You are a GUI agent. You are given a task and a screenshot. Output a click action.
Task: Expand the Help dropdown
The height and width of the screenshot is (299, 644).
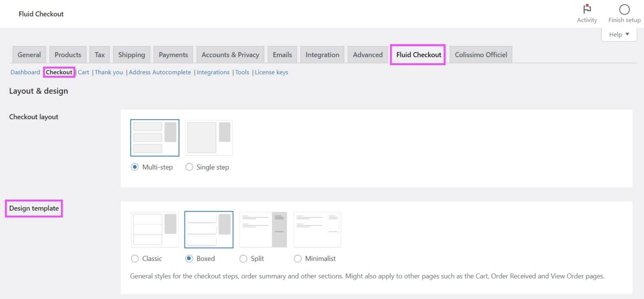click(618, 34)
